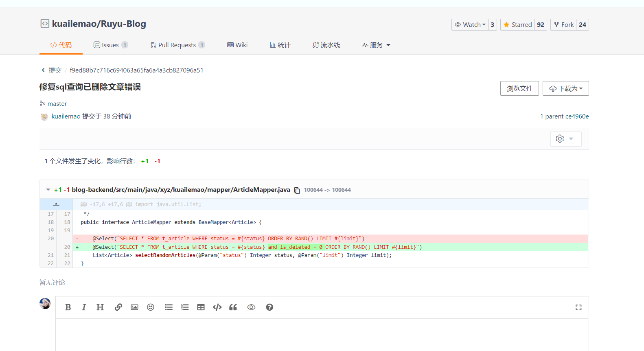Click the commit hash f9ed88b7c716c694063a65fa6a4a3cb827096a51
This screenshot has width=644, height=351.
pyautogui.click(x=136, y=70)
